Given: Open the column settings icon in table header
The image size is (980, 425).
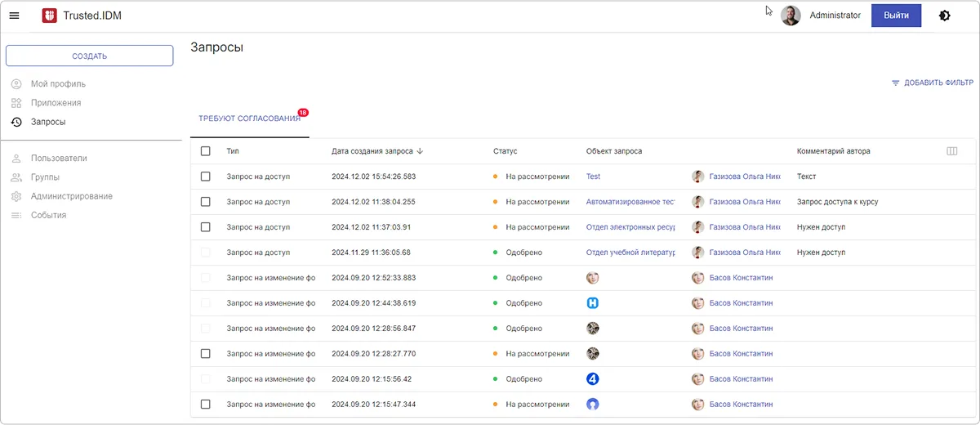Looking at the screenshot, I should pyautogui.click(x=951, y=151).
